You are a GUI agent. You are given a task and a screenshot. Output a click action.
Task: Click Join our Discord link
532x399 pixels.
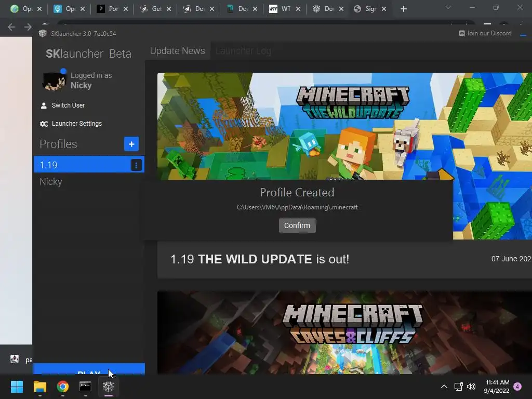tap(485, 33)
